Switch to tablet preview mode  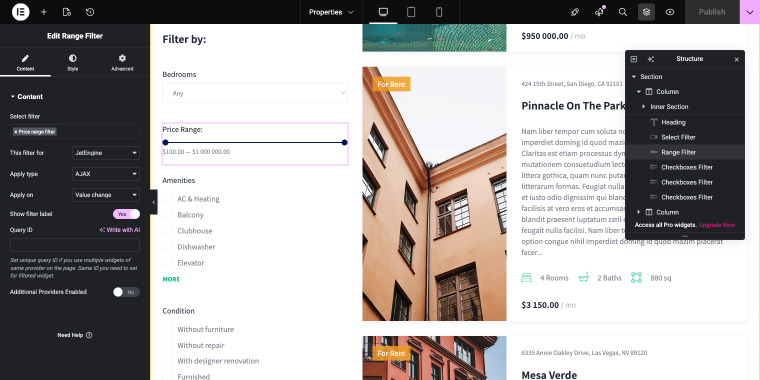(411, 12)
